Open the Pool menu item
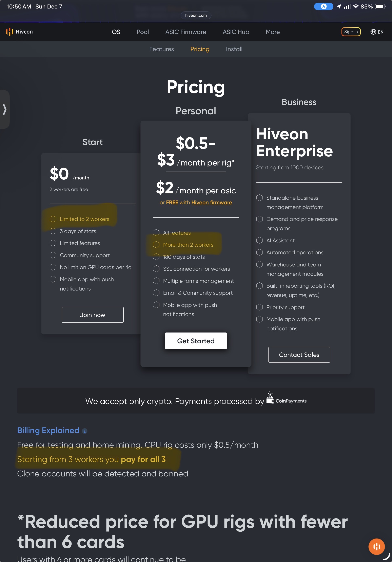Screen dimensions: 392x562 click(143, 32)
